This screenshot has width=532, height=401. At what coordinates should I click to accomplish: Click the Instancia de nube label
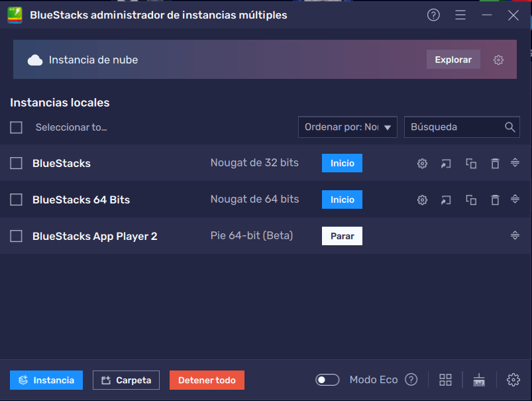[93, 60]
